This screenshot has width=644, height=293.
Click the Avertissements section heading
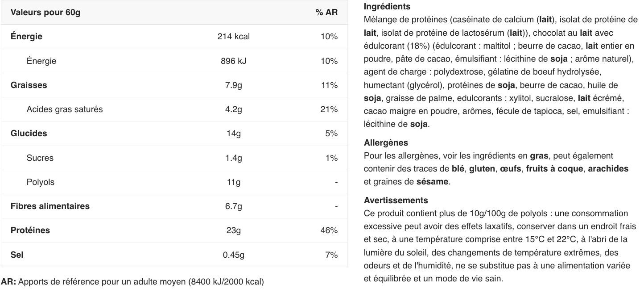pyautogui.click(x=396, y=200)
